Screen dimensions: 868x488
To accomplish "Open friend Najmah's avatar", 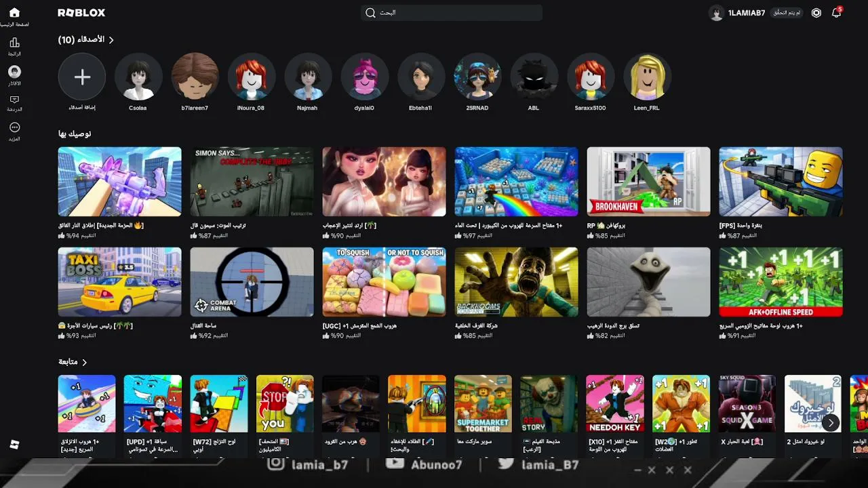I will [308, 77].
